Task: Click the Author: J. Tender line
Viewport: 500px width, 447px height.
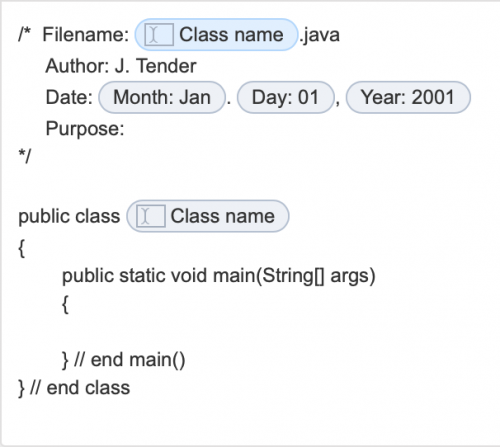Action: pos(121,66)
